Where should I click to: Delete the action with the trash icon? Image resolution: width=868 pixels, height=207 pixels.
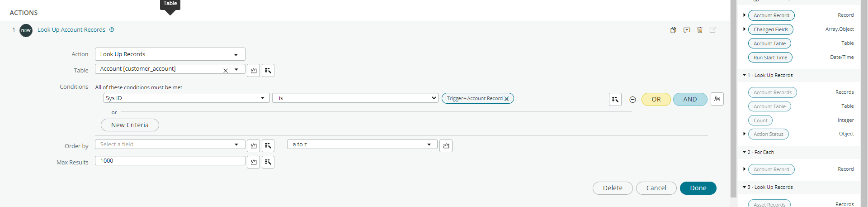point(700,30)
